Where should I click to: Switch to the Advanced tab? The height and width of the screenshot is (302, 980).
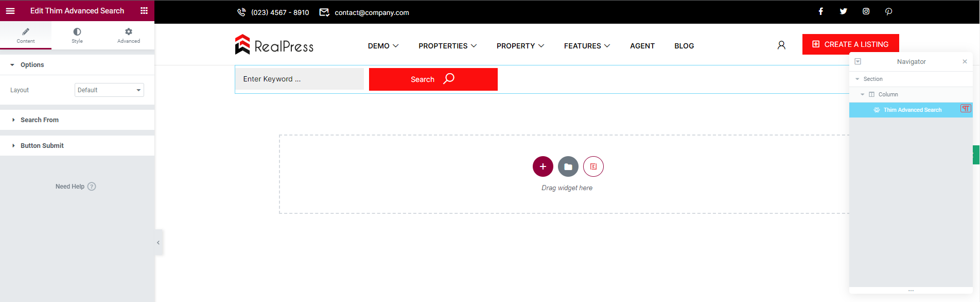click(129, 36)
